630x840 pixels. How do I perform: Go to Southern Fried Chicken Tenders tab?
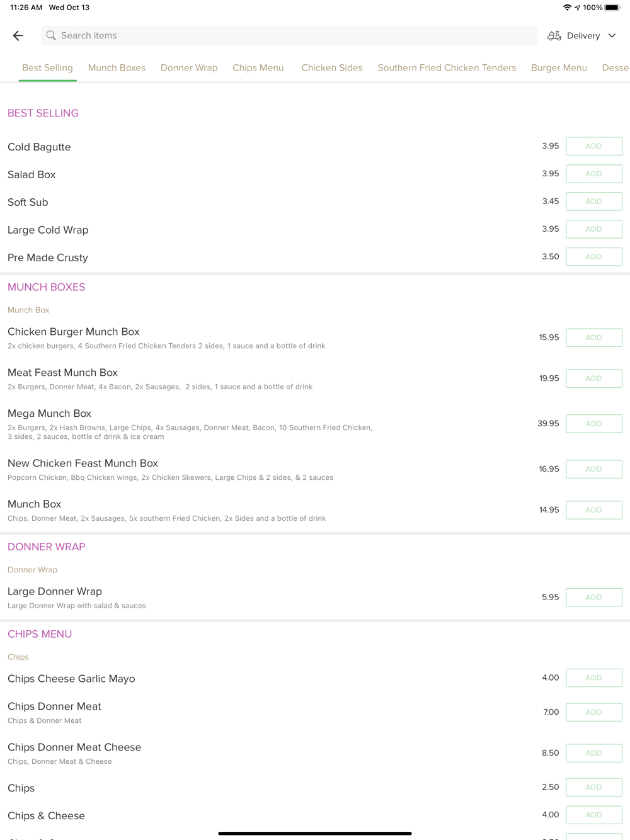tap(447, 68)
